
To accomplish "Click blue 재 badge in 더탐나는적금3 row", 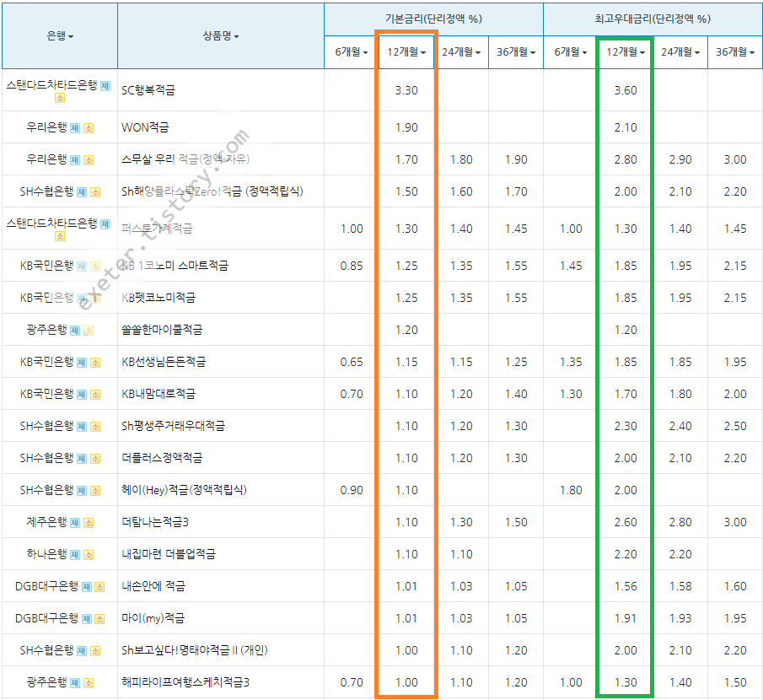I will [x=75, y=523].
